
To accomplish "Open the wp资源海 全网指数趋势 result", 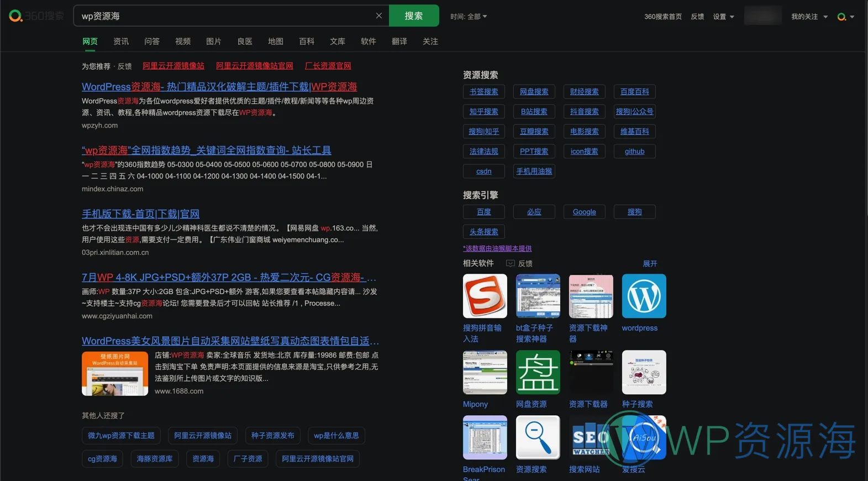I will coord(207,150).
